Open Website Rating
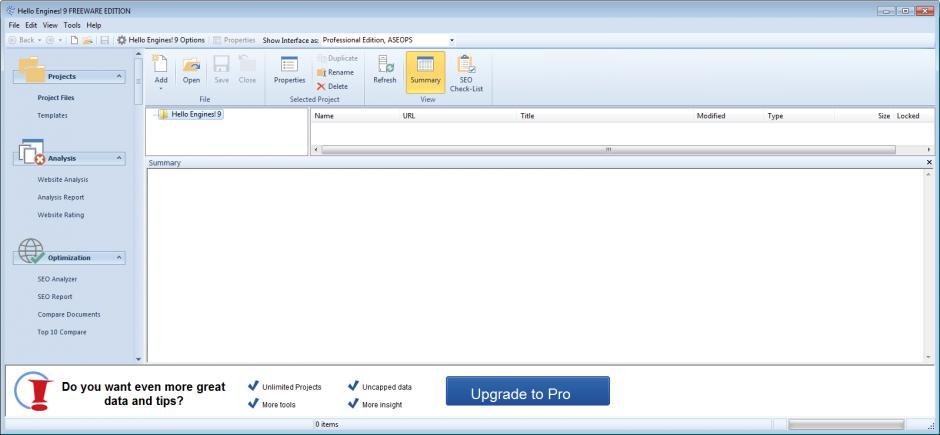 coord(61,215)
